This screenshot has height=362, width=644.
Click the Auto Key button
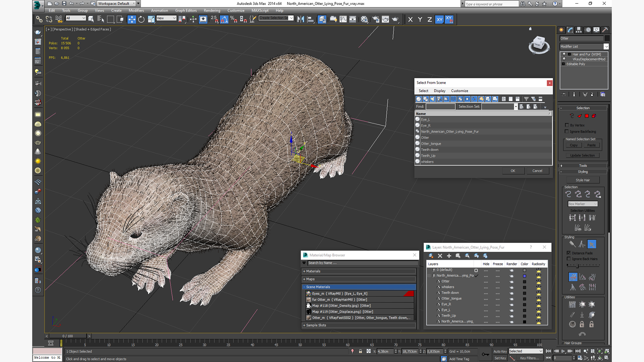[x=500, y=351]
